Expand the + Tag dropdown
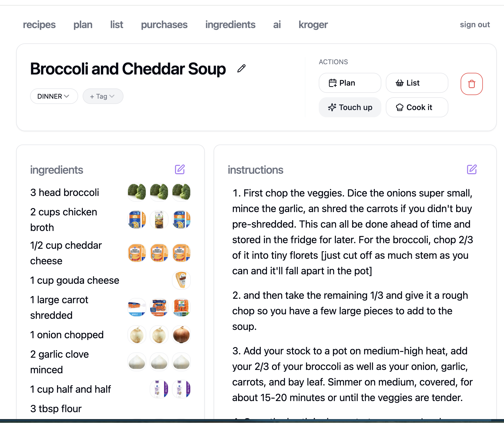 [103, 96]
